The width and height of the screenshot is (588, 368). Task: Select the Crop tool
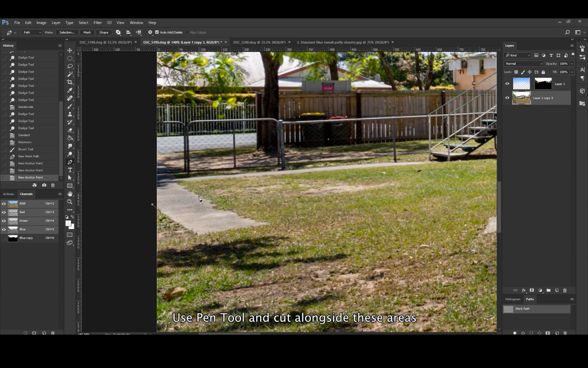coord(70,82)
